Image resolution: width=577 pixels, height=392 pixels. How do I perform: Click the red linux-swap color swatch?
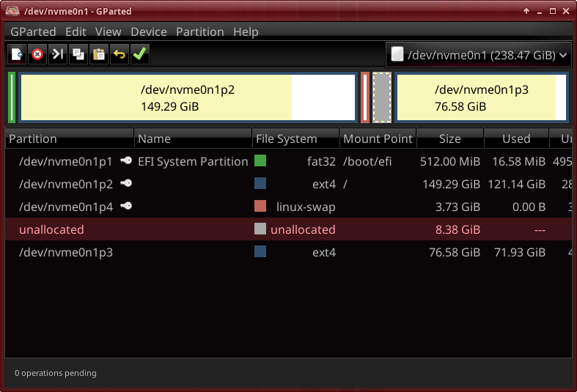pos(260,207)
